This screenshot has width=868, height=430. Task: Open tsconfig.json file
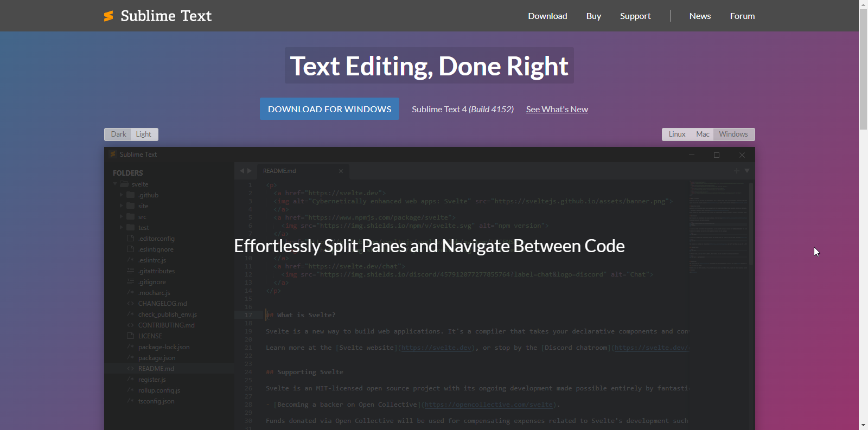[x=156, y=401]
